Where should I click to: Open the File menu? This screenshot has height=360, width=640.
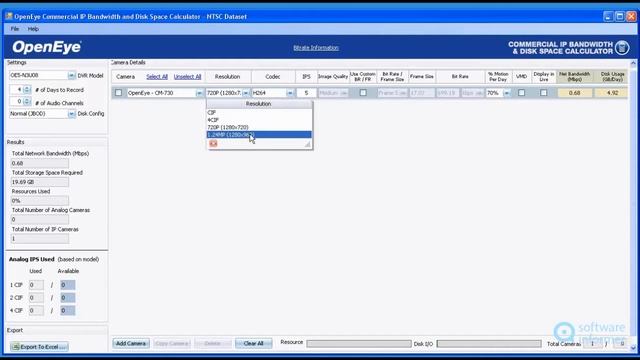pos(15,29)
